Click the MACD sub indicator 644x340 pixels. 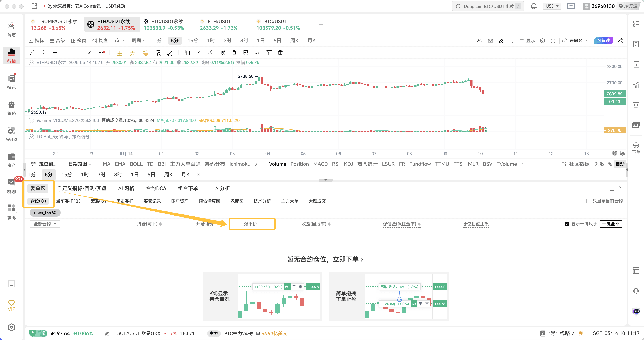[320, 164]
